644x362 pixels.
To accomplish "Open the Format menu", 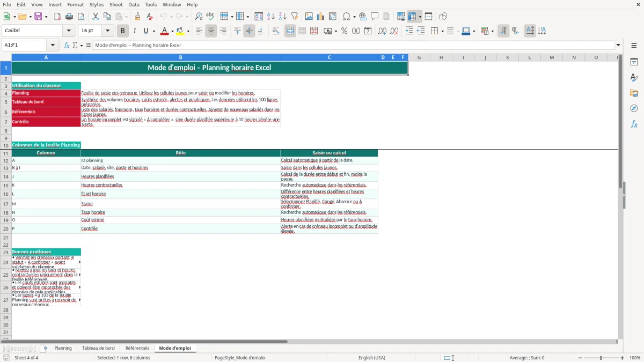I will pyautogui.click(x=75, y=4).
